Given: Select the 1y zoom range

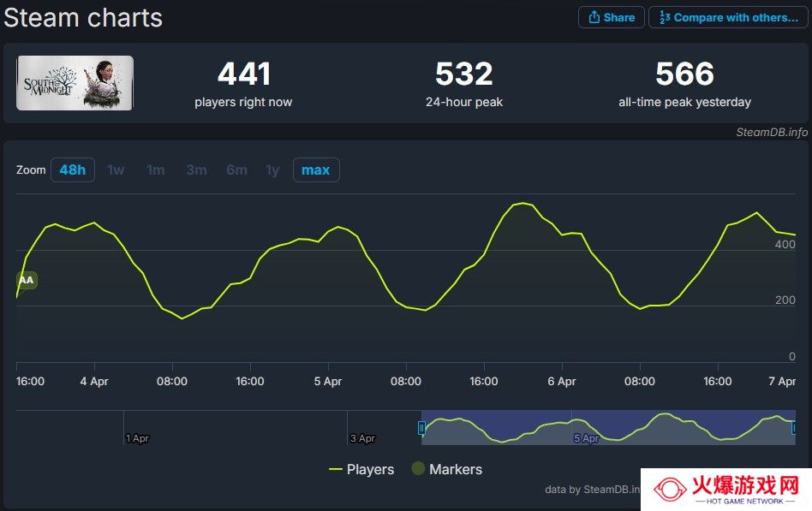Looking at the screenshot, I should click(x=272, y=169).
